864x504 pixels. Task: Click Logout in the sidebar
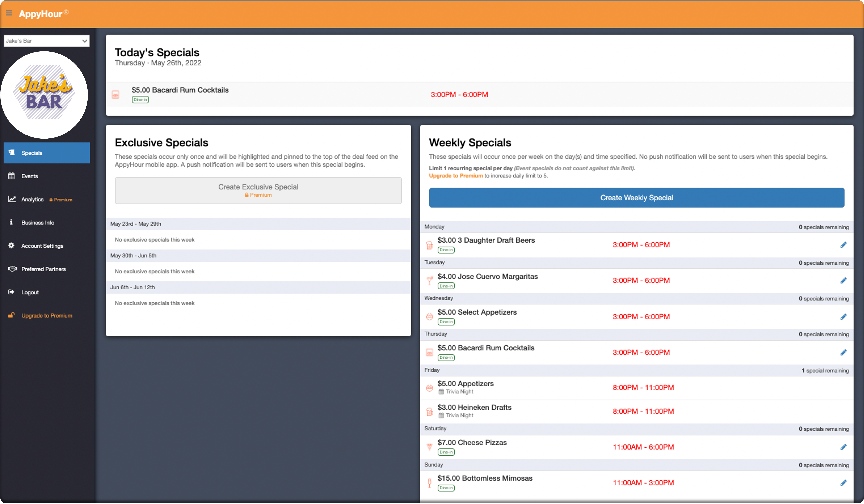coord(30,292)
